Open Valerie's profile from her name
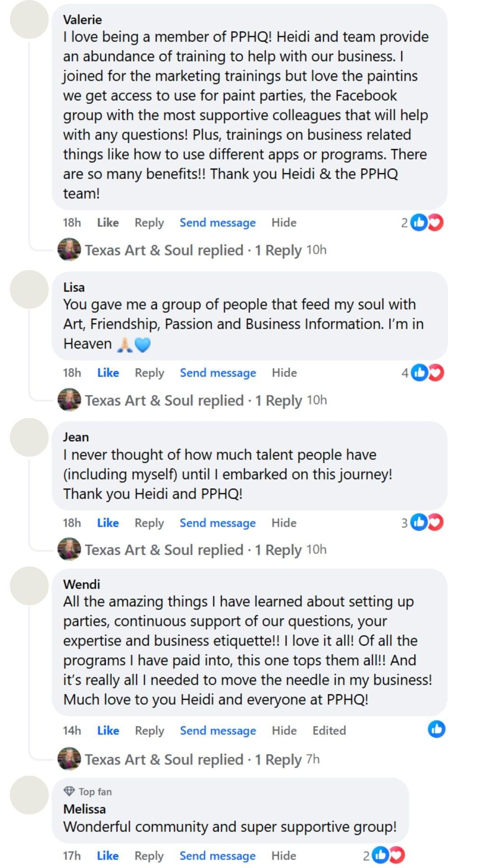This screenshot has height=868, width=488. pyautogui.click(x=82, y=19)
